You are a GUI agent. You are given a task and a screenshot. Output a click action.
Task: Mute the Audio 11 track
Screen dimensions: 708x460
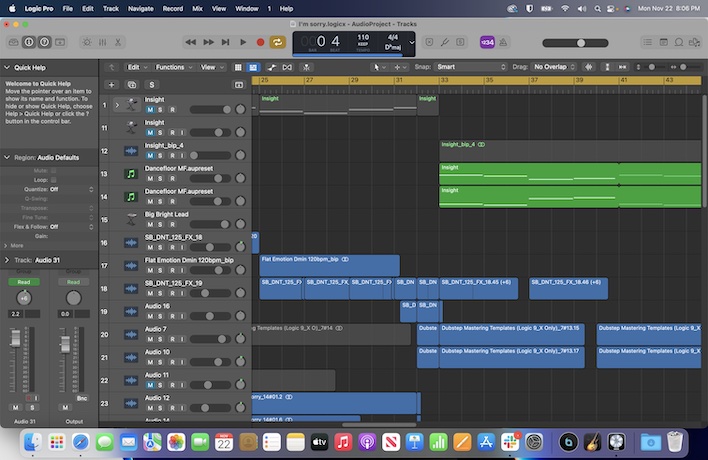click(x=150, y=385)
